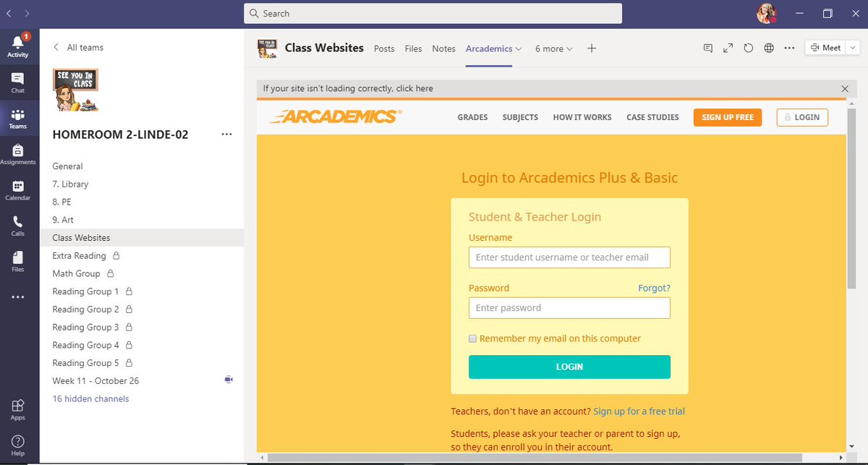
Task: Show the tab conversation icon
Action: click(x=708, y=48)
